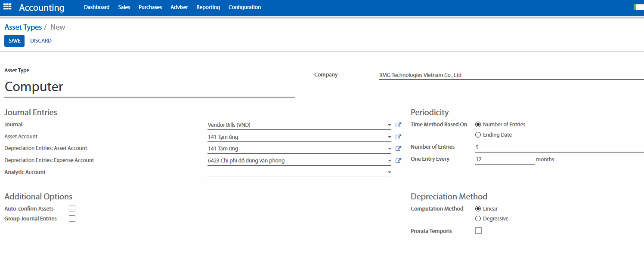
Task: Enable Auto-confirm Assets checkbox
Action: click(72, 208)
